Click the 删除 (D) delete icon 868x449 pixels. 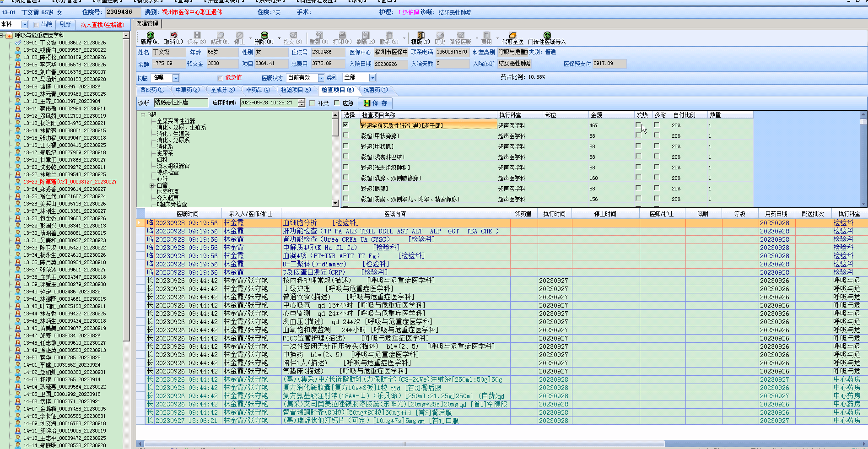(264, 35)
